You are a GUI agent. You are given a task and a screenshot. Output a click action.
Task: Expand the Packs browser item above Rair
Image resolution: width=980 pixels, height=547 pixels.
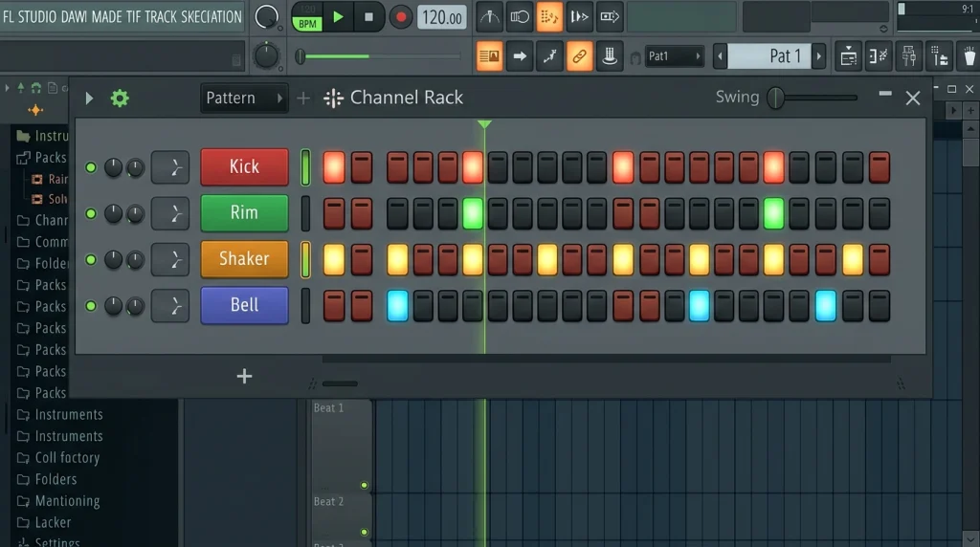point(42,158)
